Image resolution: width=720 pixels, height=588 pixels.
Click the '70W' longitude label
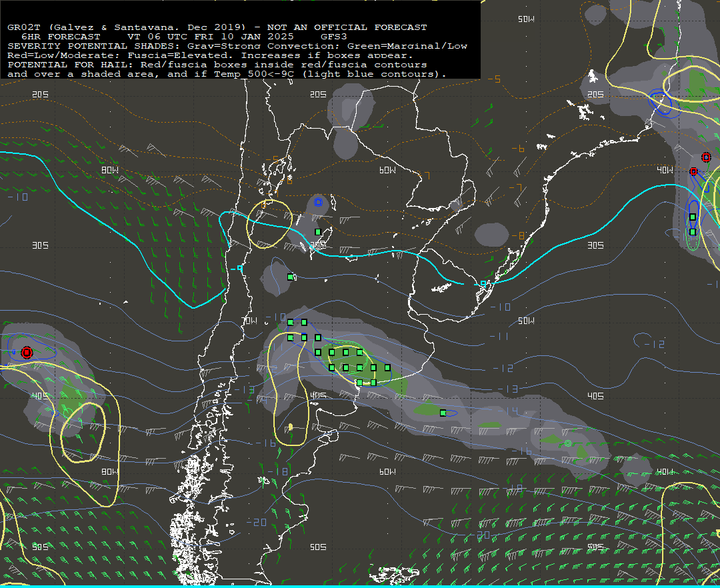(x=250, y=321)
